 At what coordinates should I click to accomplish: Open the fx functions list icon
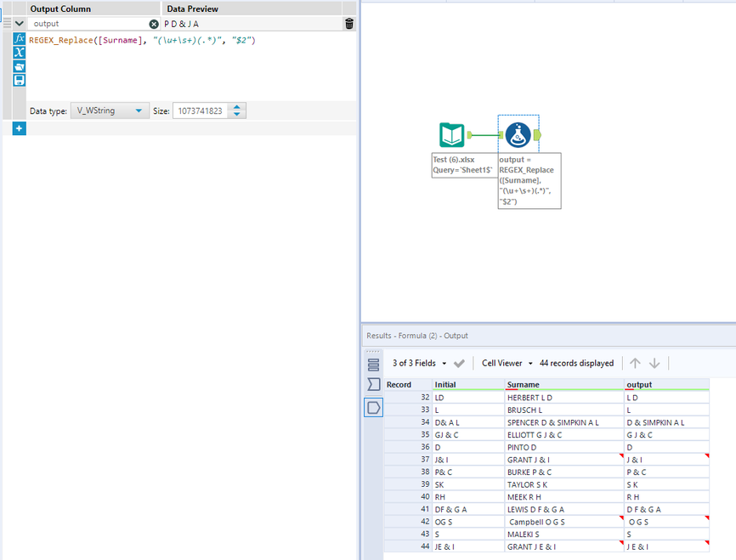20,39
